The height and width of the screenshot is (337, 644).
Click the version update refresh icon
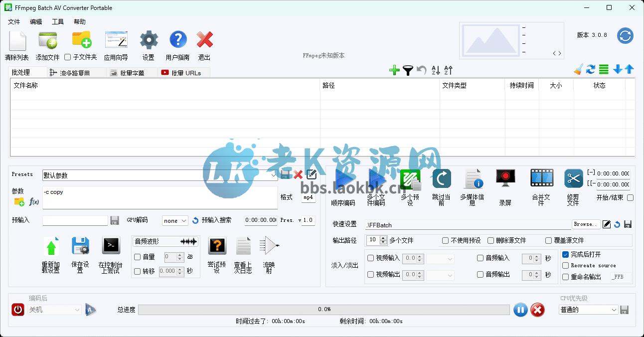pos(625,36)
